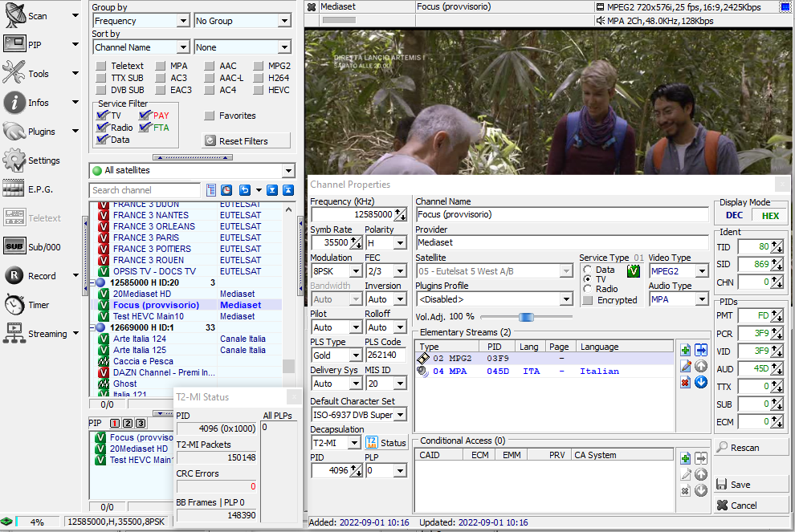Click the clock icon next to channel search
This screenshot has width=795, height=532.
(226, 190)
